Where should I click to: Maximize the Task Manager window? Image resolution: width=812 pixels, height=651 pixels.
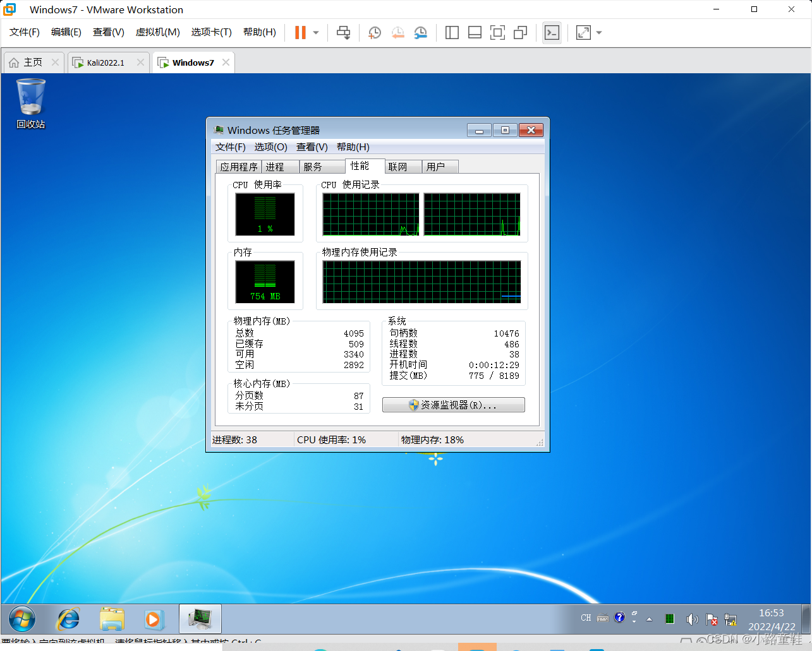[505, 130]
